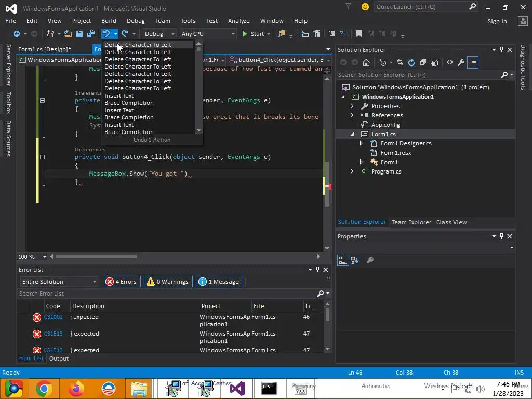This screenshot has width=532, height=399.
Task: Click the Properties wrench in Solution Explorer toolbar
Action: point(461,62)
